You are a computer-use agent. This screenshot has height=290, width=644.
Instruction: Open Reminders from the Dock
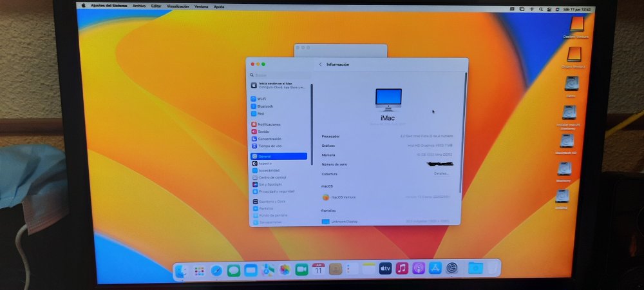pyautogui.click(x=352, y=269)
